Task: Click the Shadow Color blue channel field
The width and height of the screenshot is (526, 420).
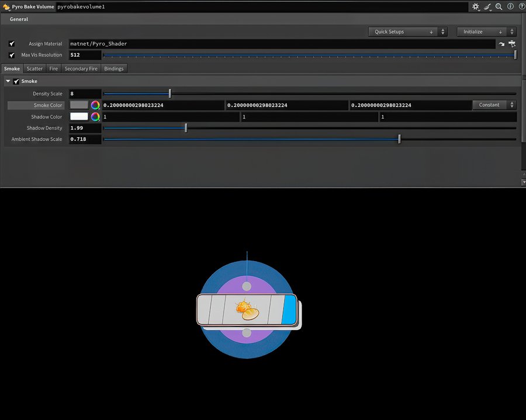Action: tap(448, 117)
